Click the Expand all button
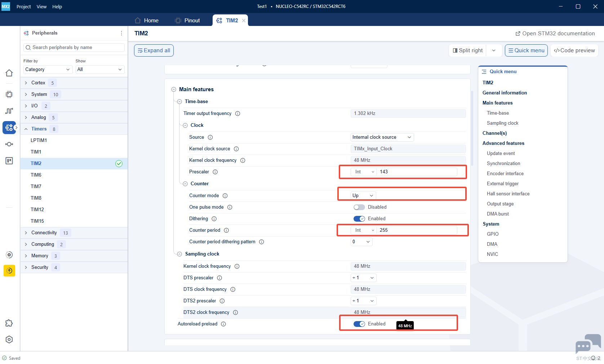The height and width of the screenshot is (364, 604). point(154,50)
